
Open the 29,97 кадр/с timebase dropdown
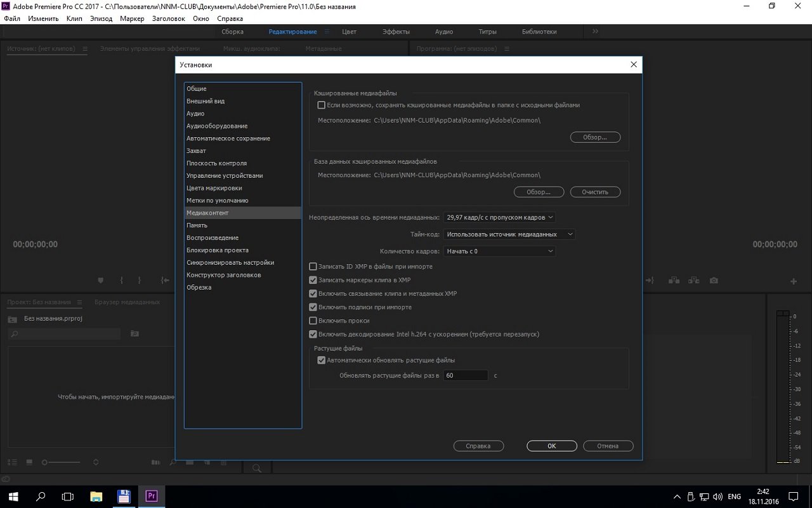coord(499,217)
